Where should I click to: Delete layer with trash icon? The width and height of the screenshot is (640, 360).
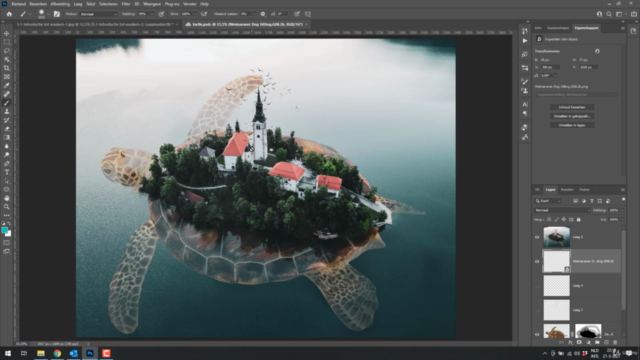615,342
